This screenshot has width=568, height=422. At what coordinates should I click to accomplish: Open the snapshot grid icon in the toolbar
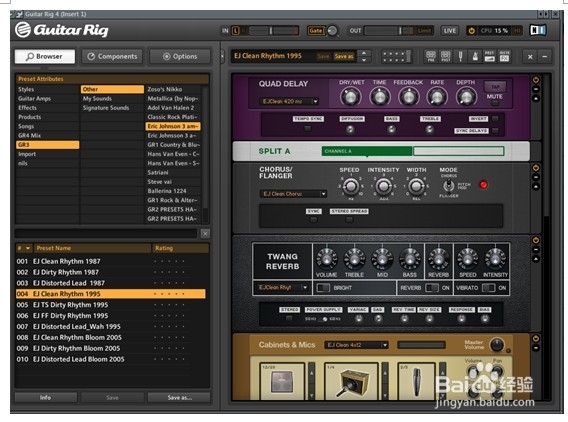tap(396, 57)
